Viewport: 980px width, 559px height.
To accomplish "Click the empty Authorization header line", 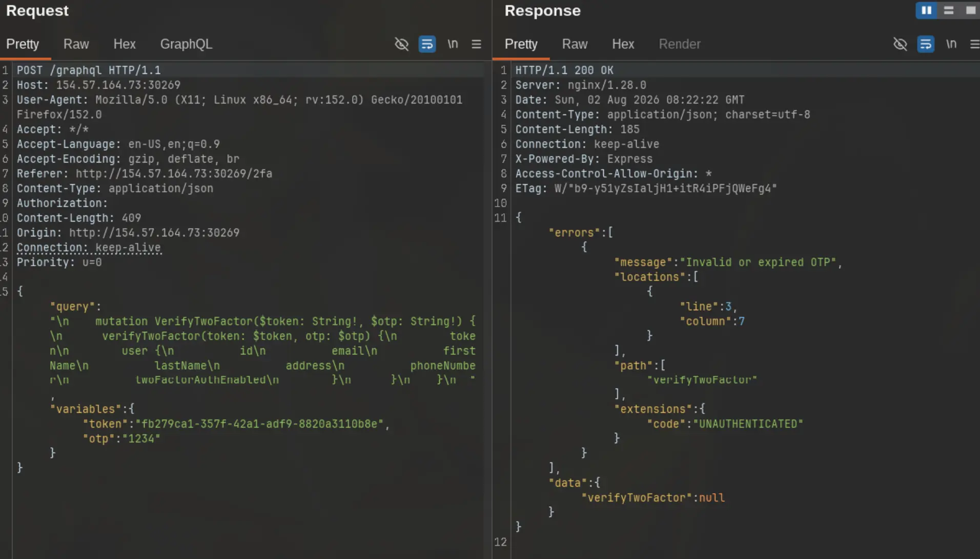I will coord(62,203).
